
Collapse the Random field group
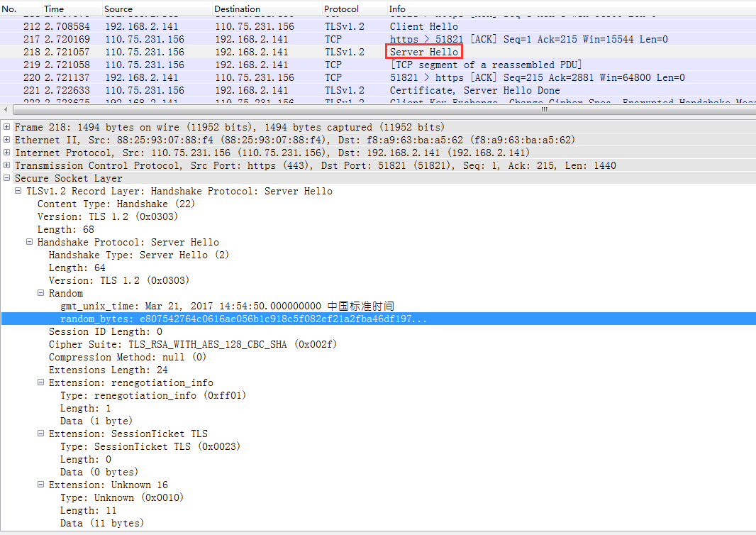pos(41,293)
